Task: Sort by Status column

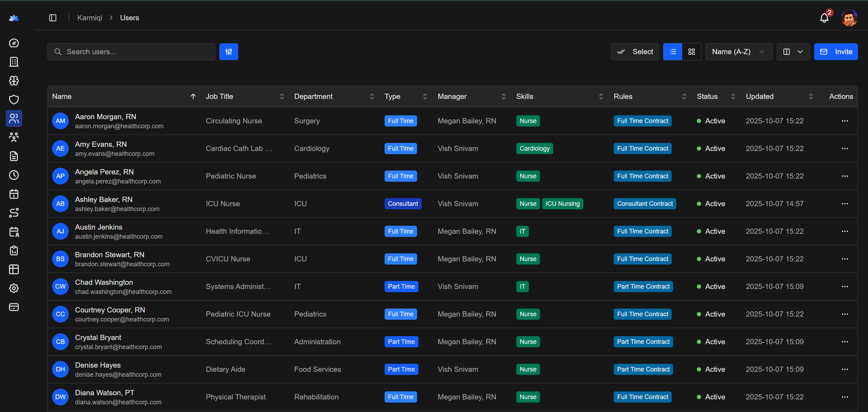Action: 733,96
